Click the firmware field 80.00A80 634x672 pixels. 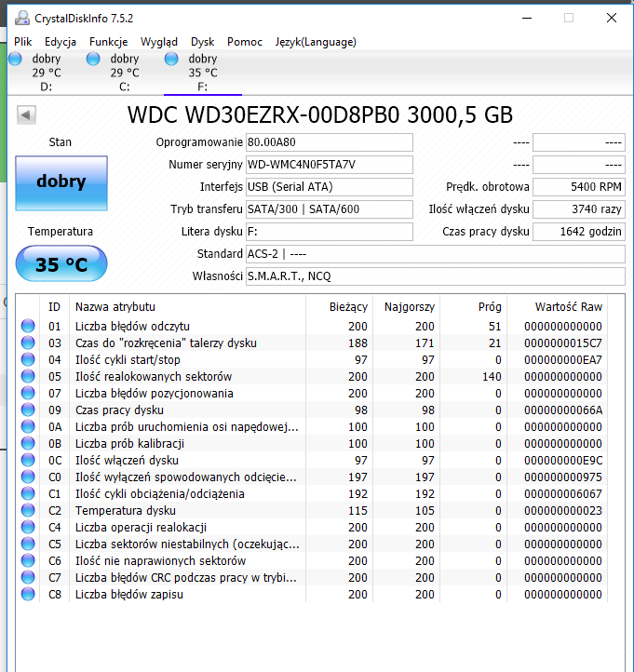330,142
